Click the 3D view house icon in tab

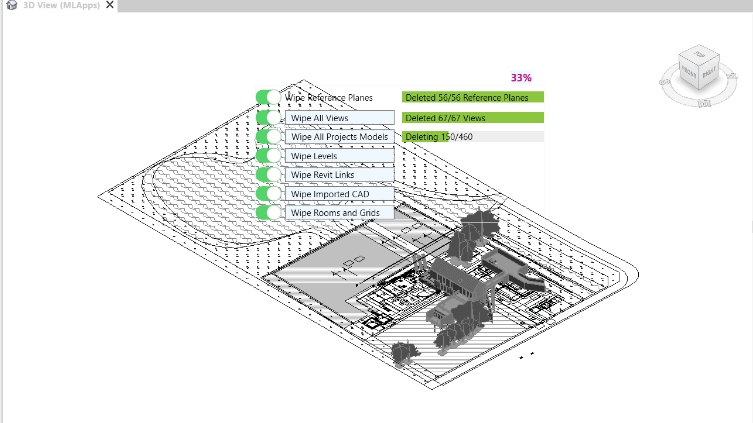[x=12, y=6]
